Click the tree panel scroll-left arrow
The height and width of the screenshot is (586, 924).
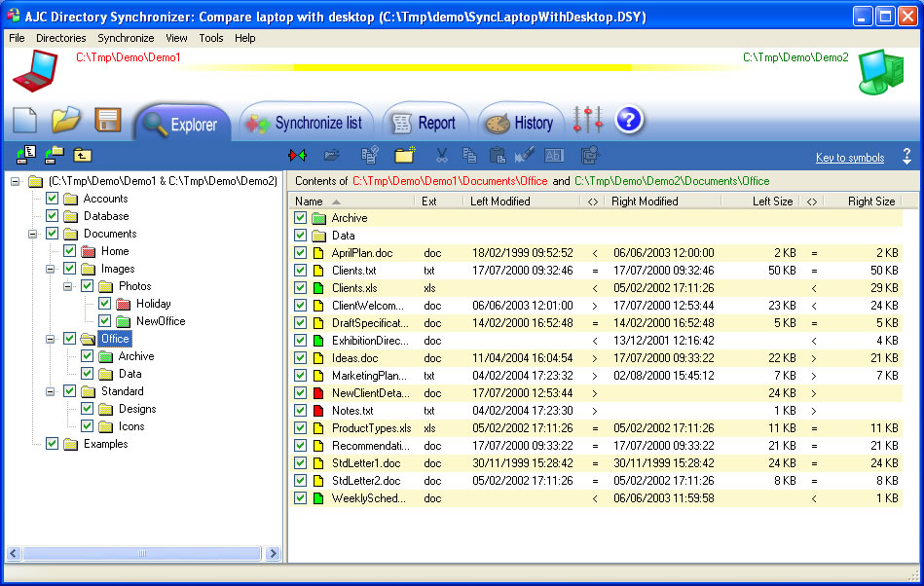point(15,554)
